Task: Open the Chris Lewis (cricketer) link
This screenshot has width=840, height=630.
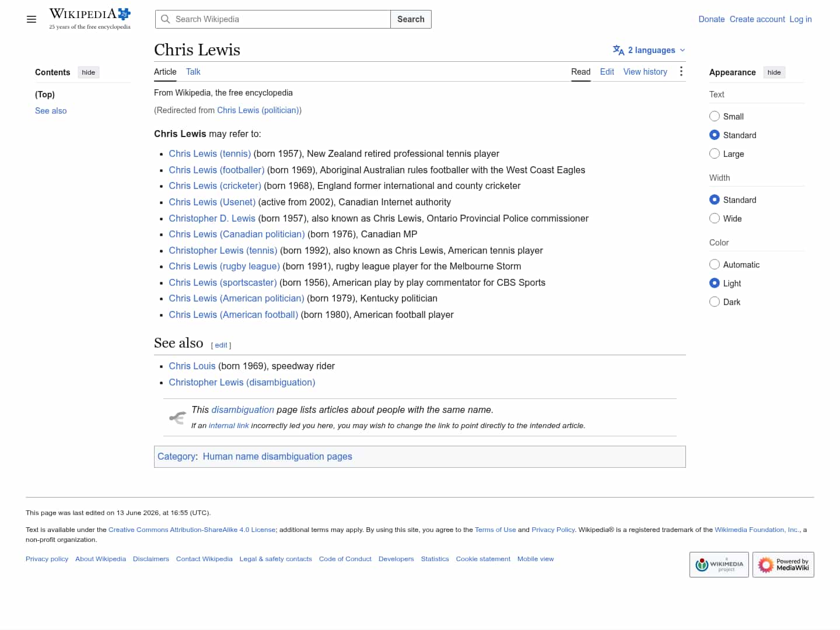Action: click(215, 185)
